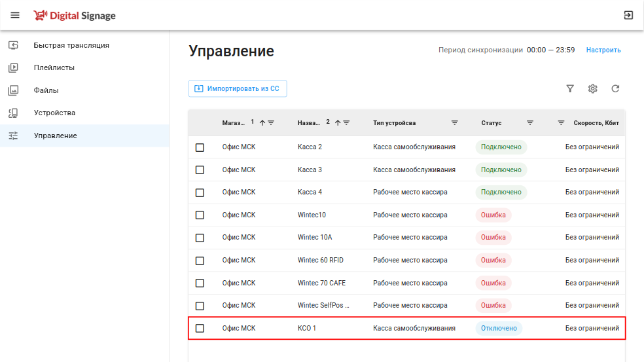Screen dimensions: 644x362
Task: Open Быстрая трансляция in sidebar
Action: coord(71,45)
